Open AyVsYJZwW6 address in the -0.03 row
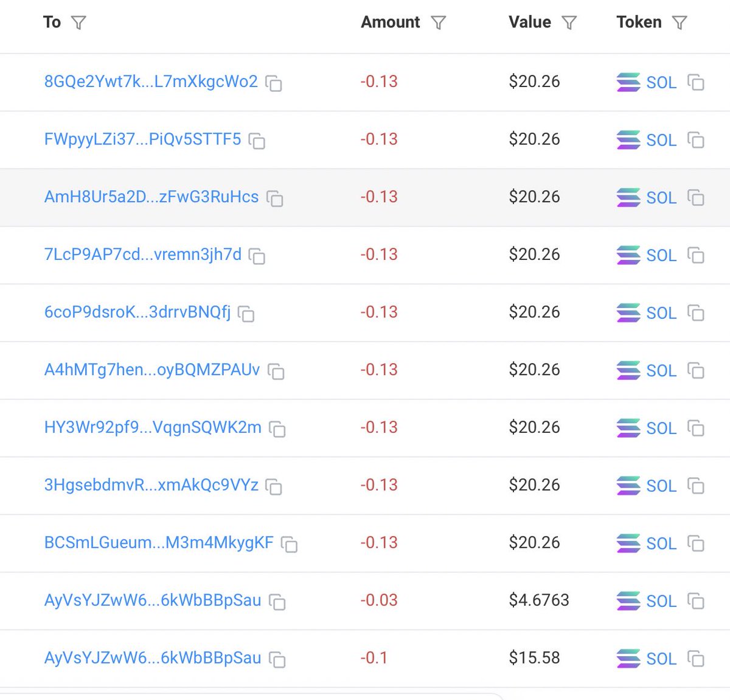 coord(153,600)
